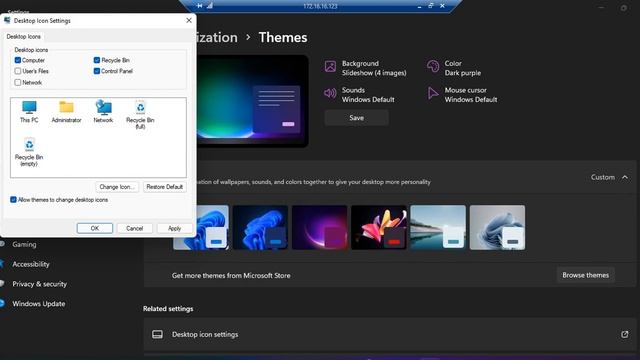Open the Desktop Icons tab

point(24,36)
